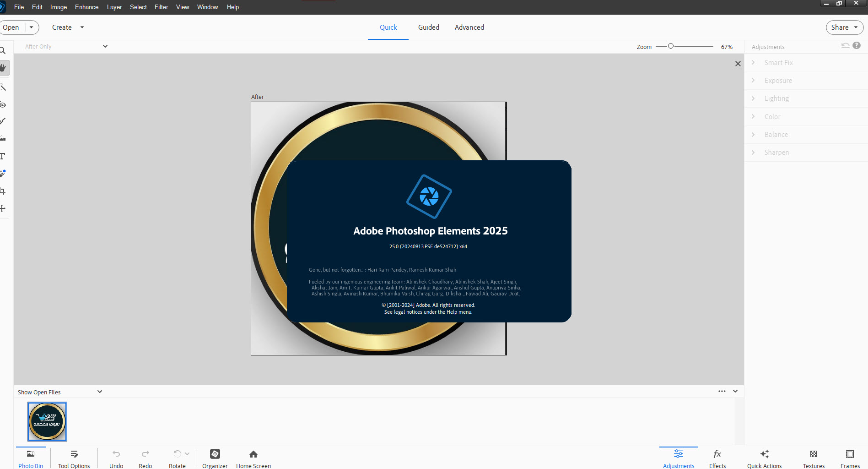The width and height of the screenshot is (868, 469).
Task: Open the Photo Bin panel
Action: pos(31,458)
